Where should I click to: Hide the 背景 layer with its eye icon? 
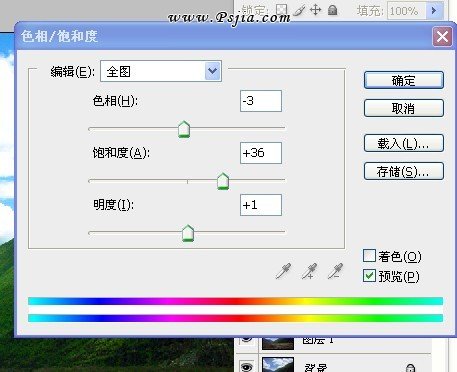[x=247, y=367]
